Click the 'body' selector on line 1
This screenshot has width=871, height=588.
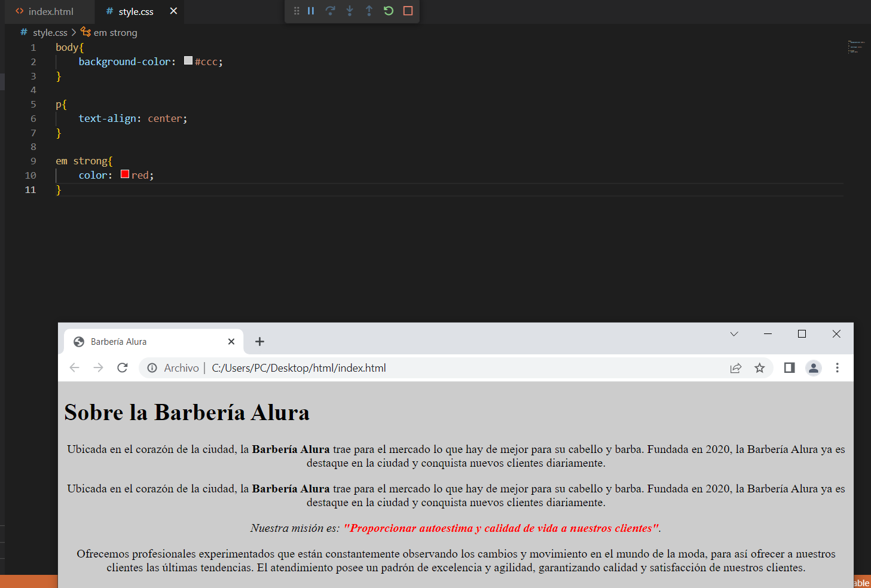[x=67, y=47]
